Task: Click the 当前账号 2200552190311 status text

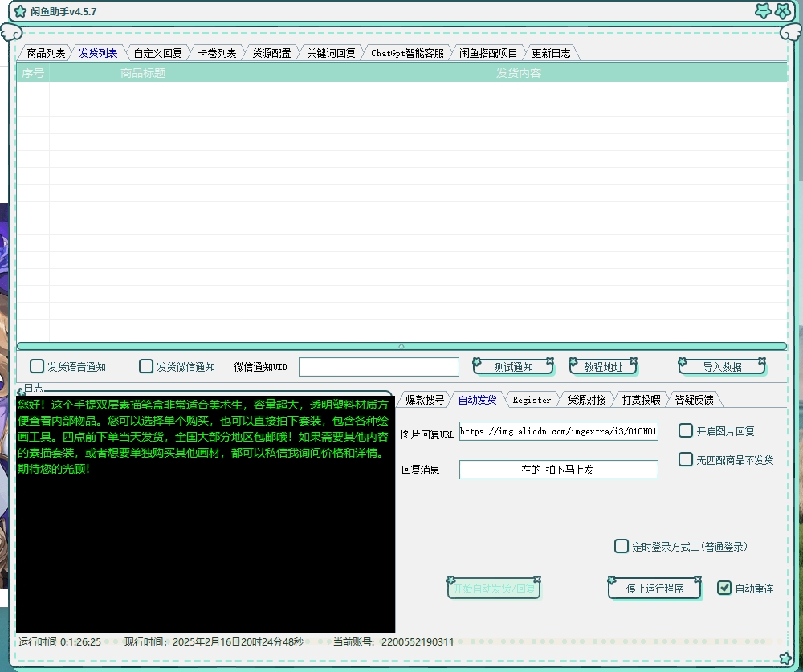Action: 393,641
